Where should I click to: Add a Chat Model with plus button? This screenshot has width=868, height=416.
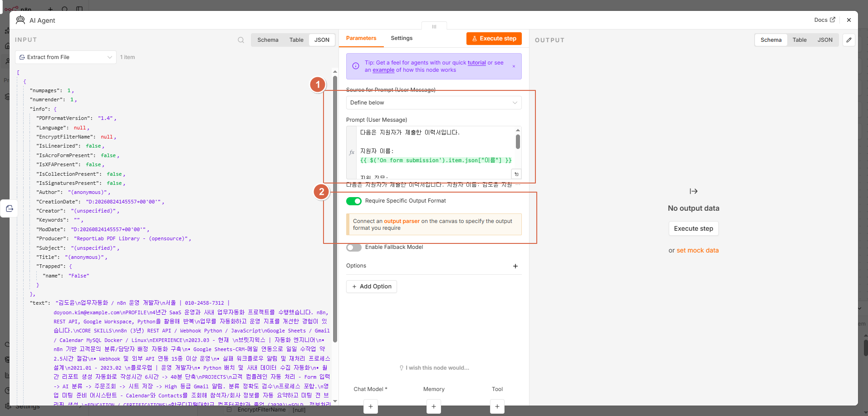(x=371, y=406)
